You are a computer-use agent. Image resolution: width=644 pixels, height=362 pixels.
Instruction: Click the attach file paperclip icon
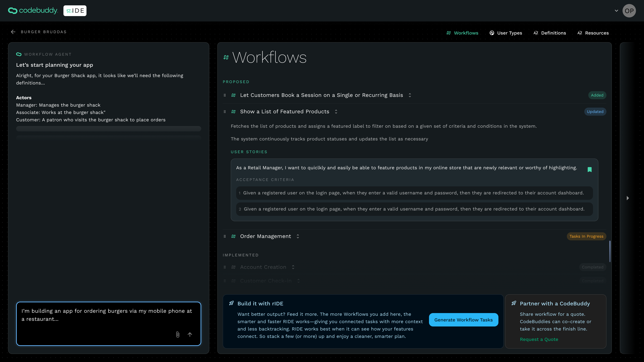pyautogui.click(x=177, y=335)
